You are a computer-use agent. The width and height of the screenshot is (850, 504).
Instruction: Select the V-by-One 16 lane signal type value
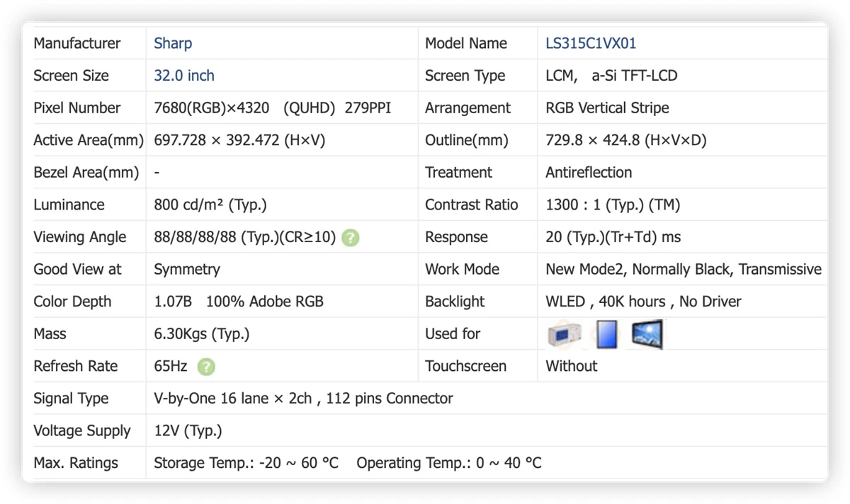point(303,399)
